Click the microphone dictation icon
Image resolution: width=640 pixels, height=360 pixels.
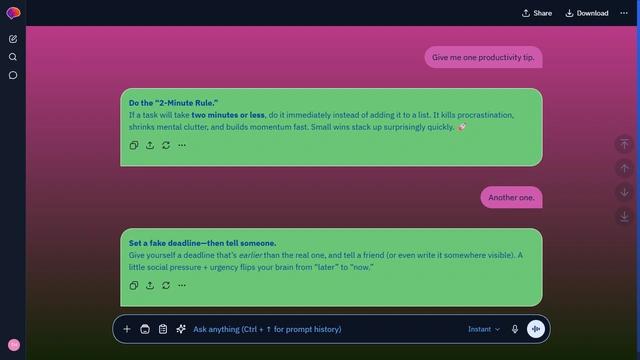coord(515,329)
